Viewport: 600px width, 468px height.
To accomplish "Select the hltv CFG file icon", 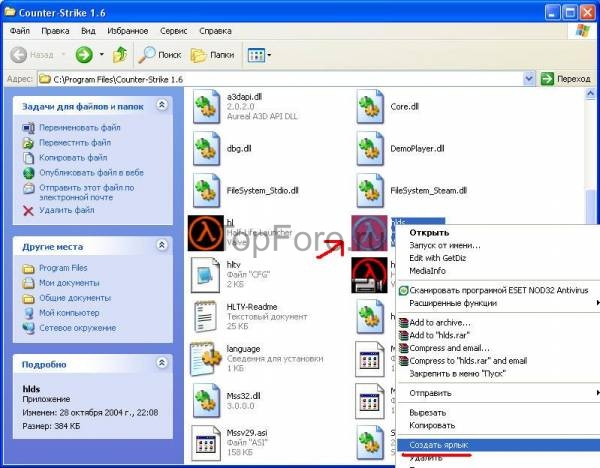I will click(205, 275).
